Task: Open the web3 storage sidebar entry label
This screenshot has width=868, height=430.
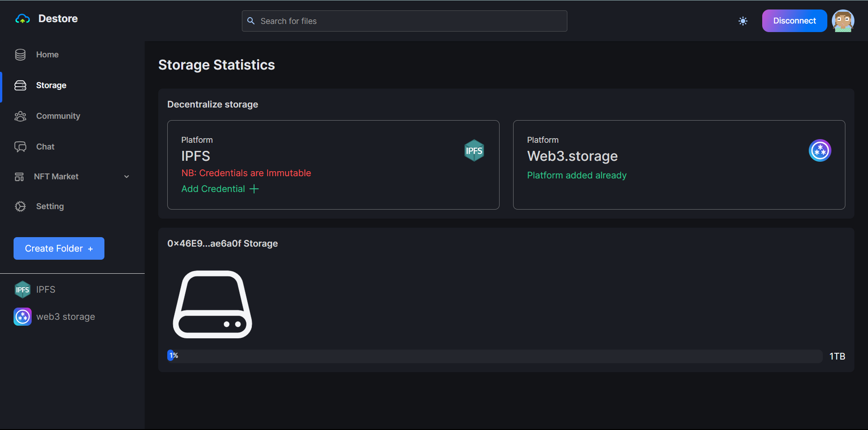Action: tap(66, 317)
